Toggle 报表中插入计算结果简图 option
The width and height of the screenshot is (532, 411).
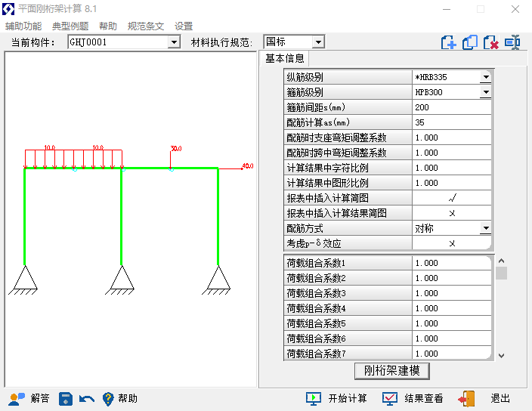[x=452, y=213]
